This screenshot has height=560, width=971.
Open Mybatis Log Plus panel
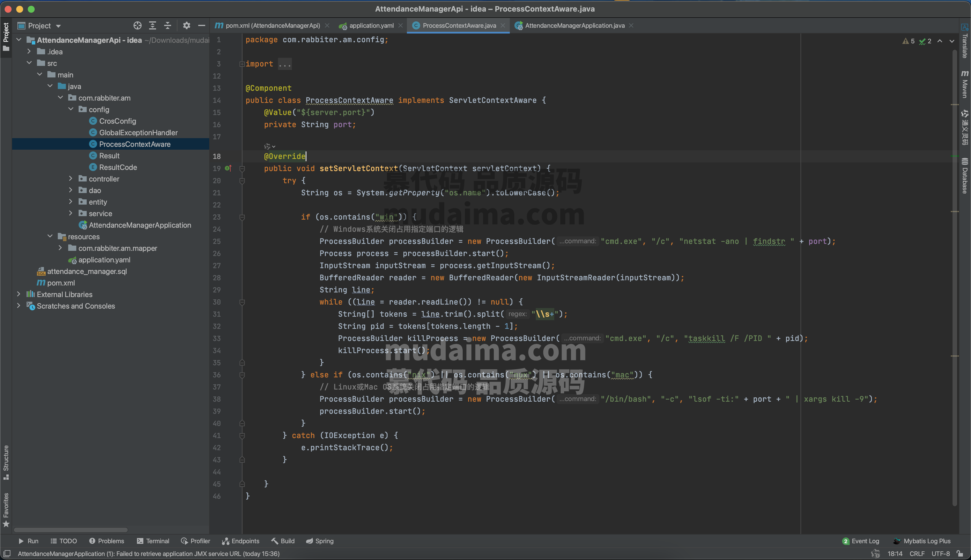pos(922,541)
